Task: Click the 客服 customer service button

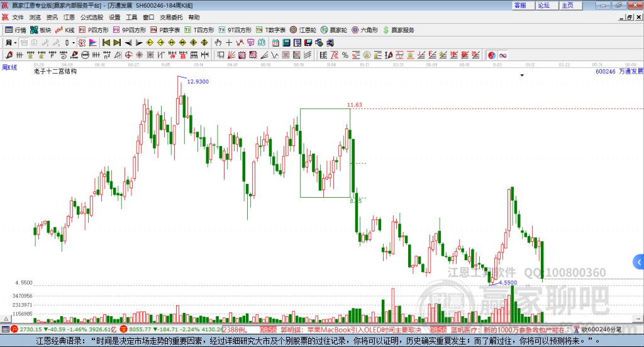Action: coord(523,5)
